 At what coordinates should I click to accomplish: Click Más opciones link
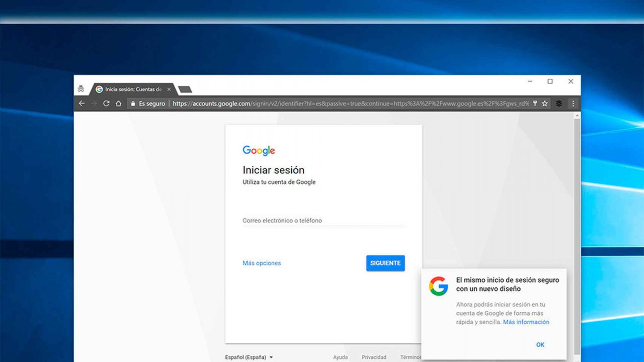[x=262, y=263]
